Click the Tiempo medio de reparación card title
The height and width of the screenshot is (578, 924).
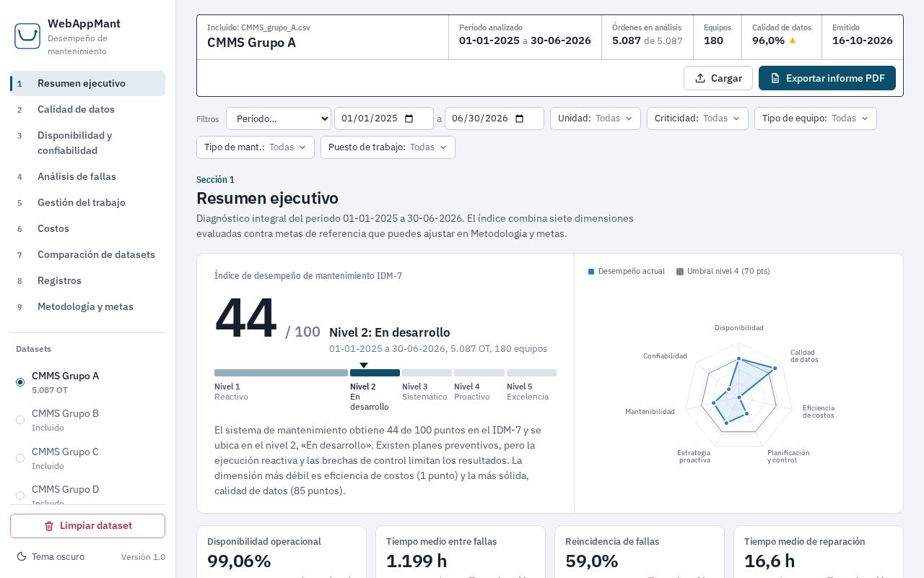pos(805,541)
